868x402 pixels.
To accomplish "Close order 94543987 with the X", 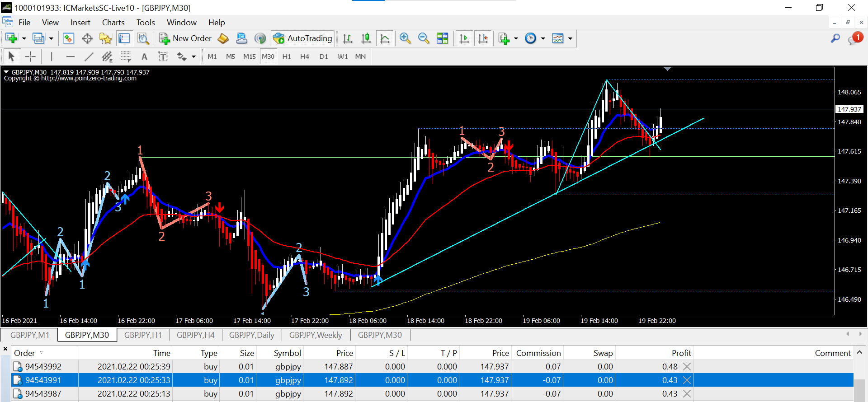I will [x=687, y=393].
